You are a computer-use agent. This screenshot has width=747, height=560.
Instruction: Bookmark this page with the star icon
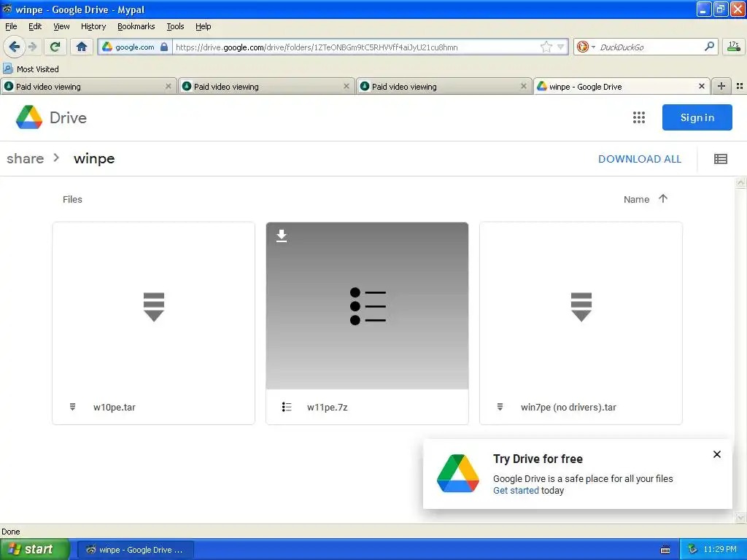[x=546, y=47]
